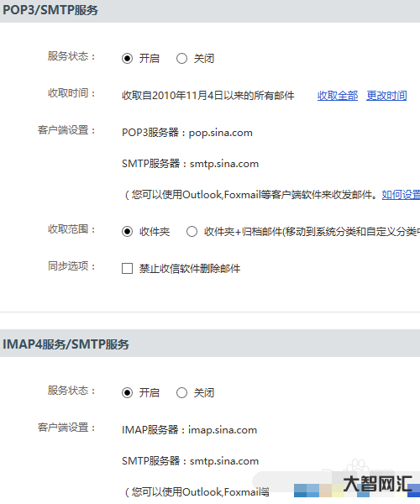420x504 pixels.
Task: Click the 收取全部 link
Action: pyautogui.click(x=338, y=96)
